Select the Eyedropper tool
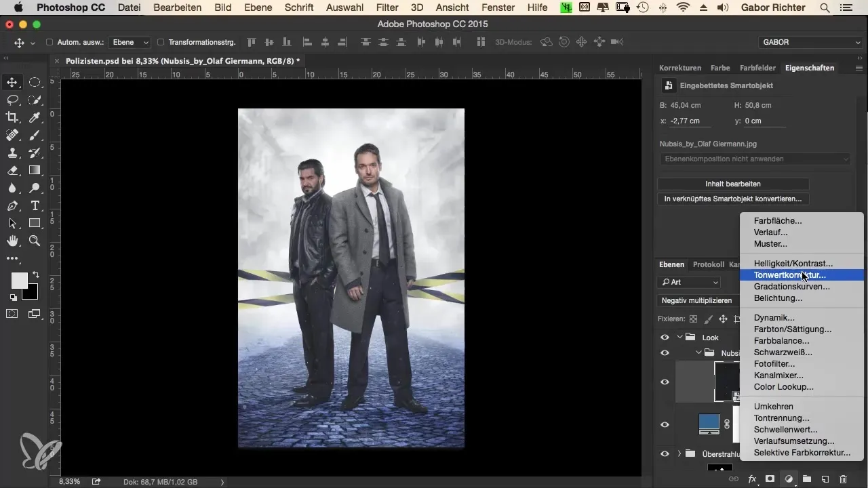Viewport: 868px width, 488px height. click(35, 117)
